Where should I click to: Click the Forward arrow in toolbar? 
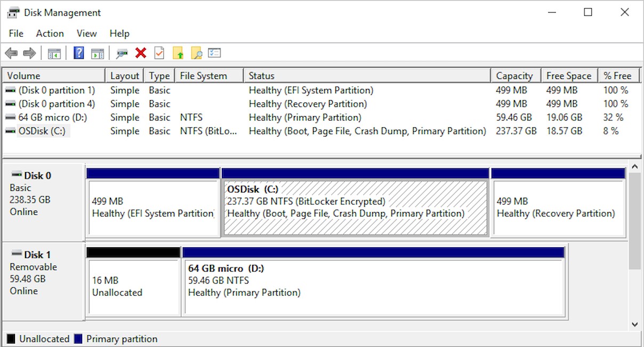point(29,53)
